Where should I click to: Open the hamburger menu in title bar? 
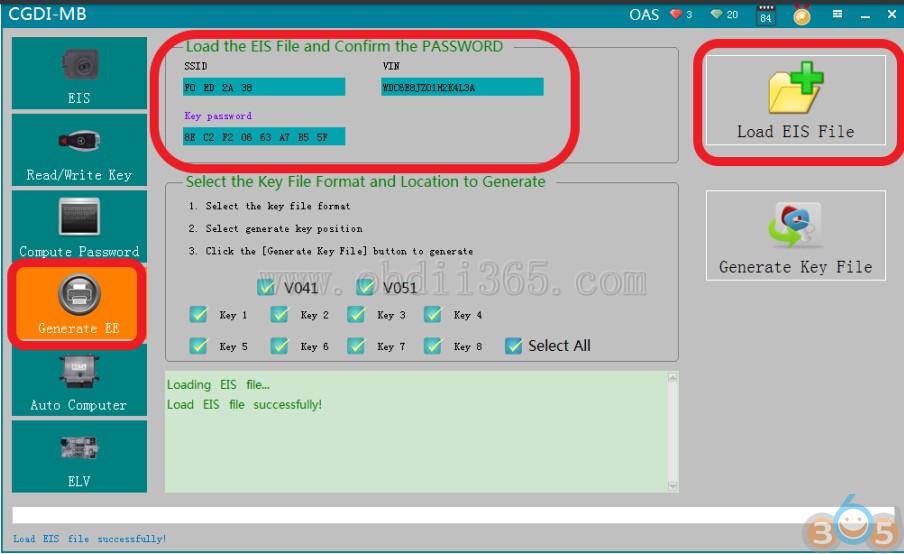coord(837,14)
